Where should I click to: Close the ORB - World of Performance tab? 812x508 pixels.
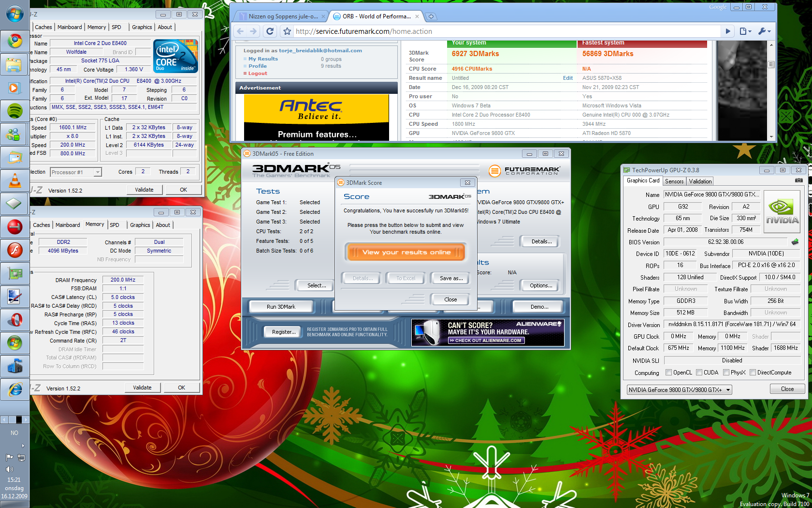[x=417, y=16]
